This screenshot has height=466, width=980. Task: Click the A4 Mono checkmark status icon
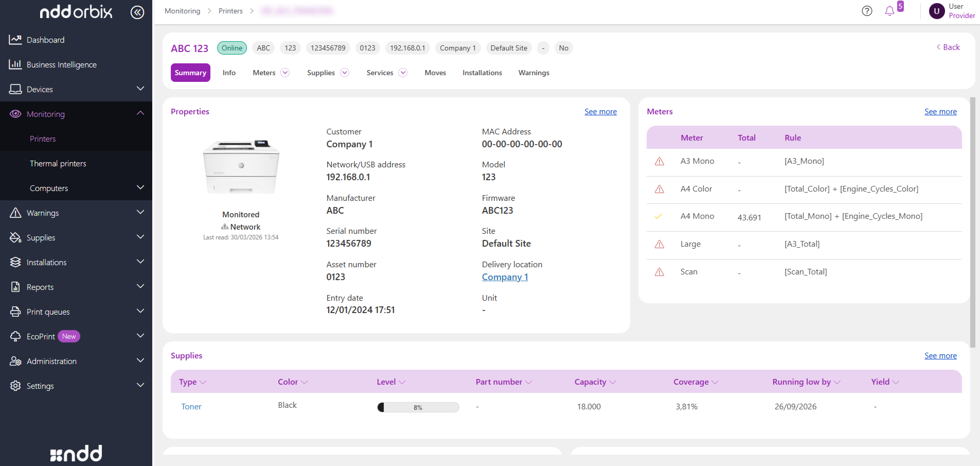point(658,216)
